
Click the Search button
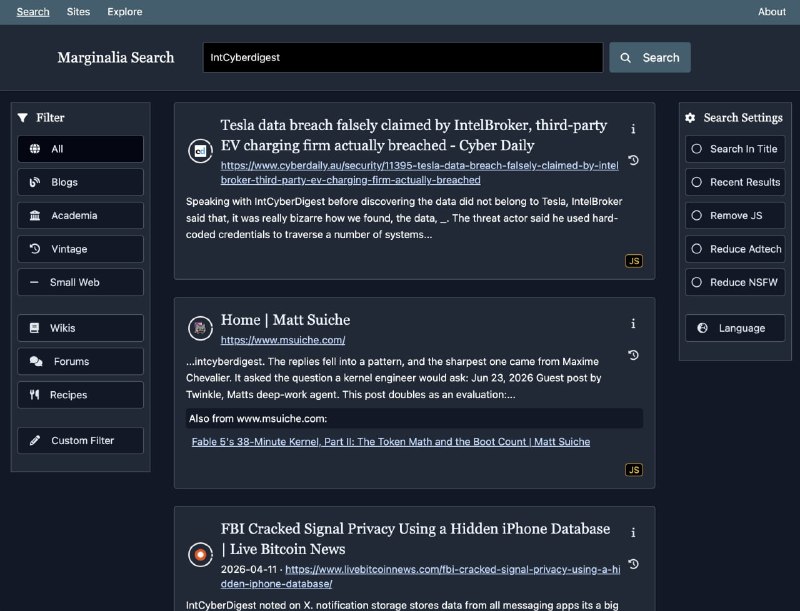(650, 57)
